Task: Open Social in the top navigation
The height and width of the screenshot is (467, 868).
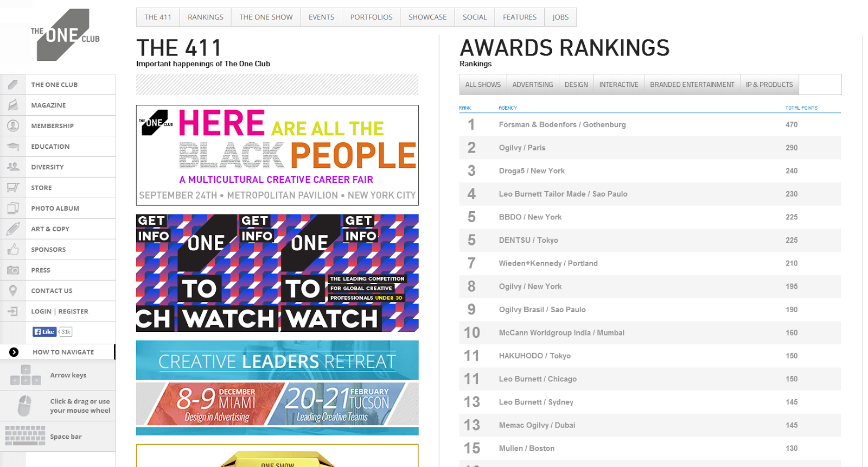Action: [x=475, y=17]
